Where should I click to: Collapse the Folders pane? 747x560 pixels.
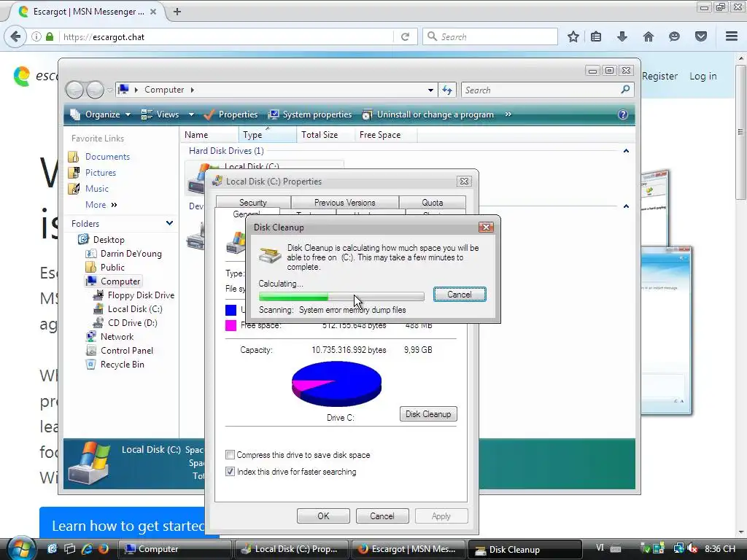click(x=169, y=223)
